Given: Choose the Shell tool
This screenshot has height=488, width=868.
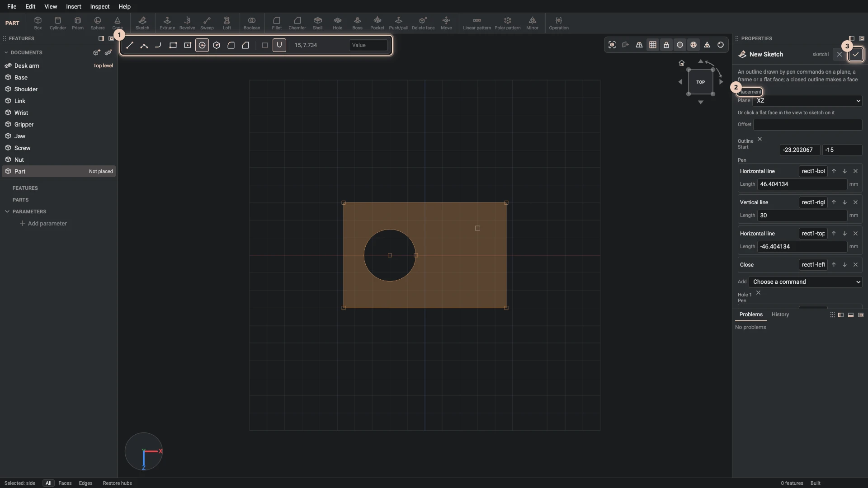Looking at the screenshot, I should coord(318,23).
